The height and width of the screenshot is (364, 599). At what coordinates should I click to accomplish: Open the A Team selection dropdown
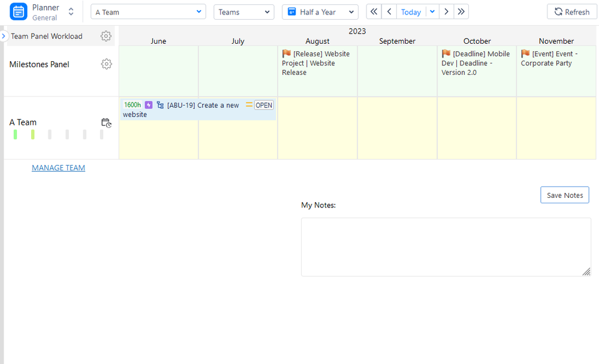tap(148, 12)
